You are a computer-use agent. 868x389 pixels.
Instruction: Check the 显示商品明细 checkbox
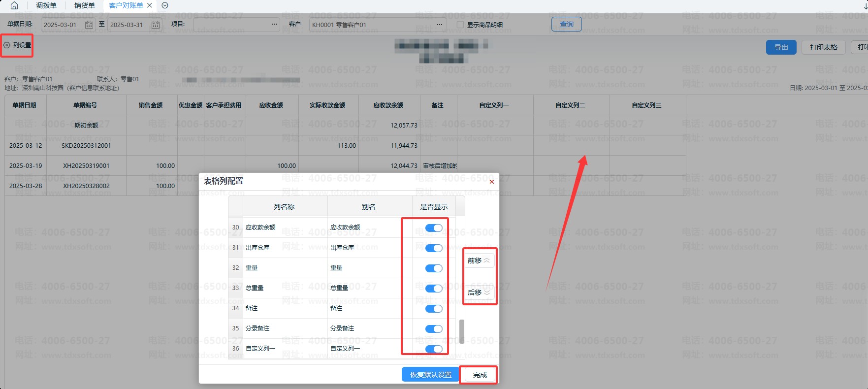[x=460, y=25]
